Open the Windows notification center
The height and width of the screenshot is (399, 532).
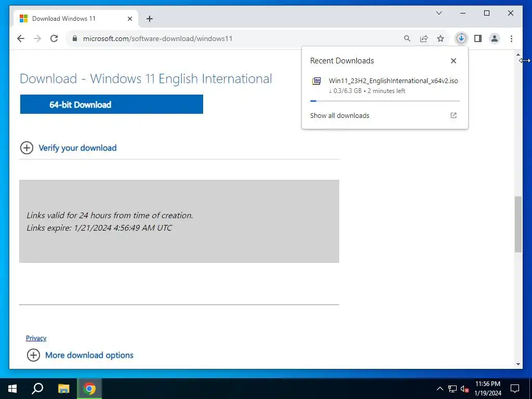[515, 389]
